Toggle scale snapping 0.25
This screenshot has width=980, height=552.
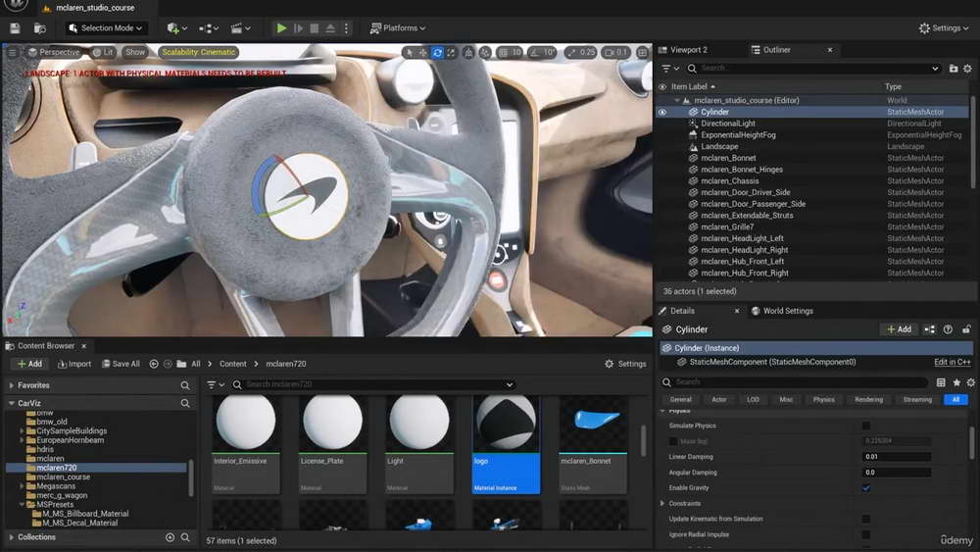(581, 53)
